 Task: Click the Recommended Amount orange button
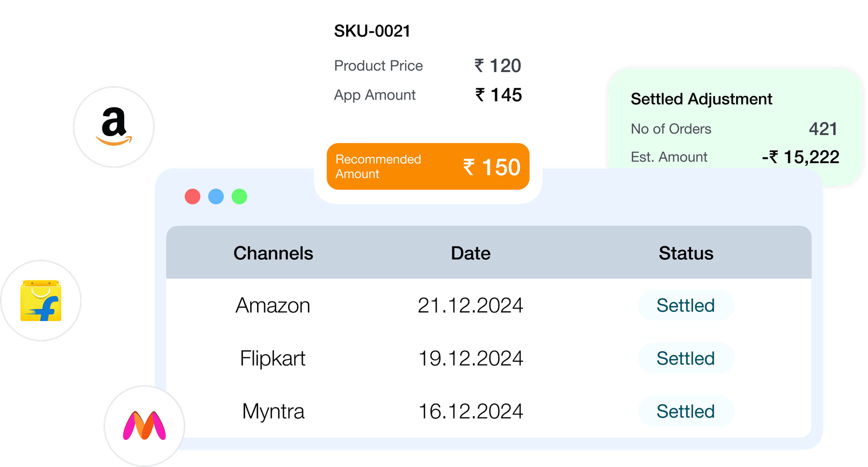[428, 167]
